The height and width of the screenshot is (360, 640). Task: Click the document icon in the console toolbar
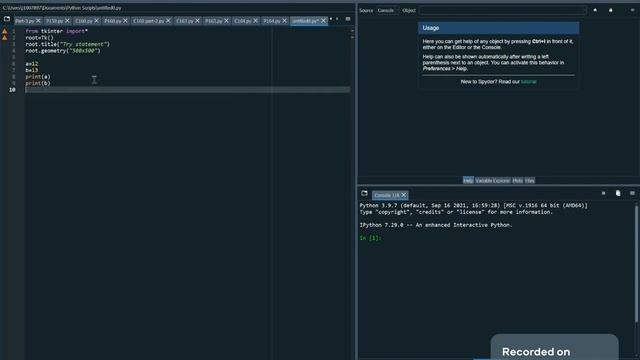[618, 193]
